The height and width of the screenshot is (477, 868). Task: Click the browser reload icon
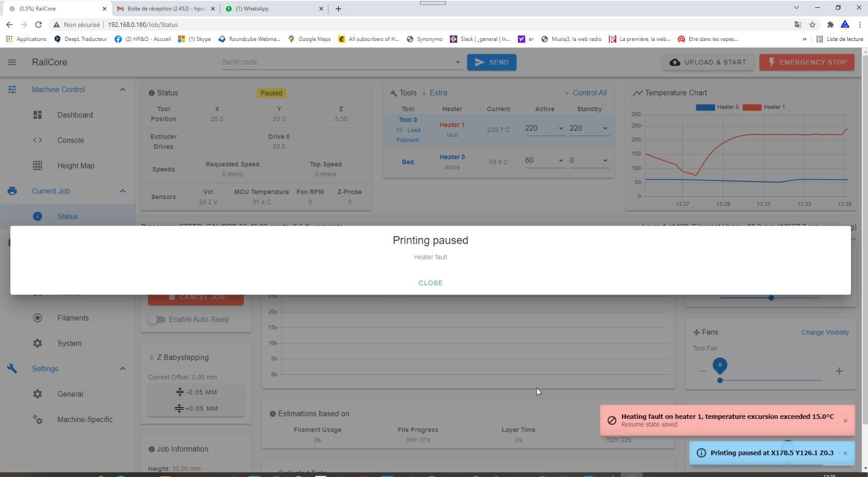[38, 24]
